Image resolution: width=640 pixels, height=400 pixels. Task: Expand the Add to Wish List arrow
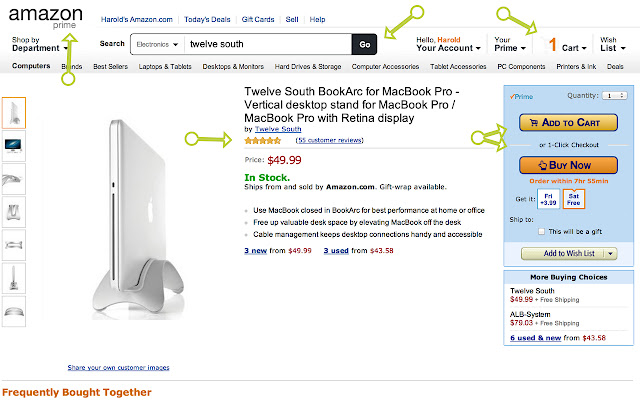click(610, 253)
